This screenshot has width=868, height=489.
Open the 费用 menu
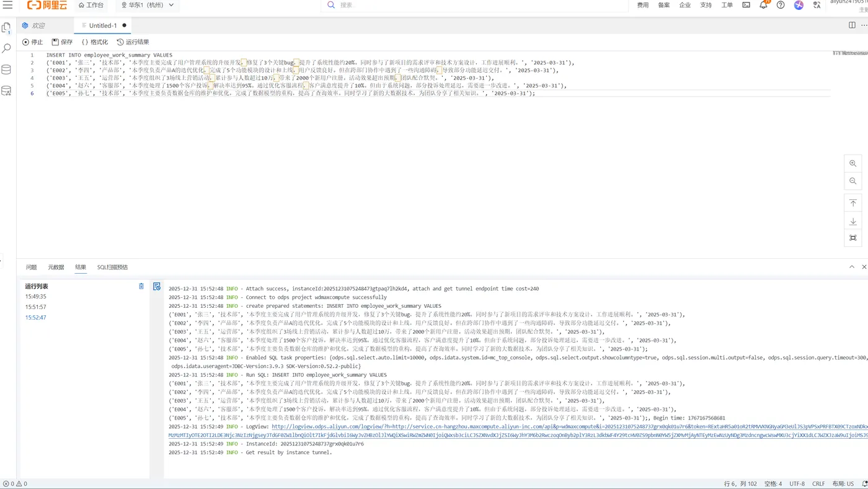[643, 5]
